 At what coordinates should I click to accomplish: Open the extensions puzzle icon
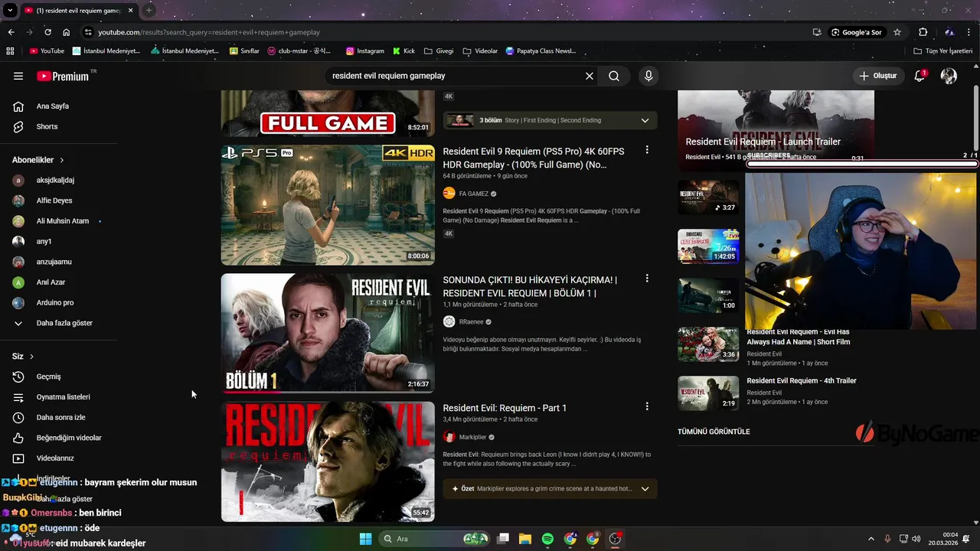(923, 32)
